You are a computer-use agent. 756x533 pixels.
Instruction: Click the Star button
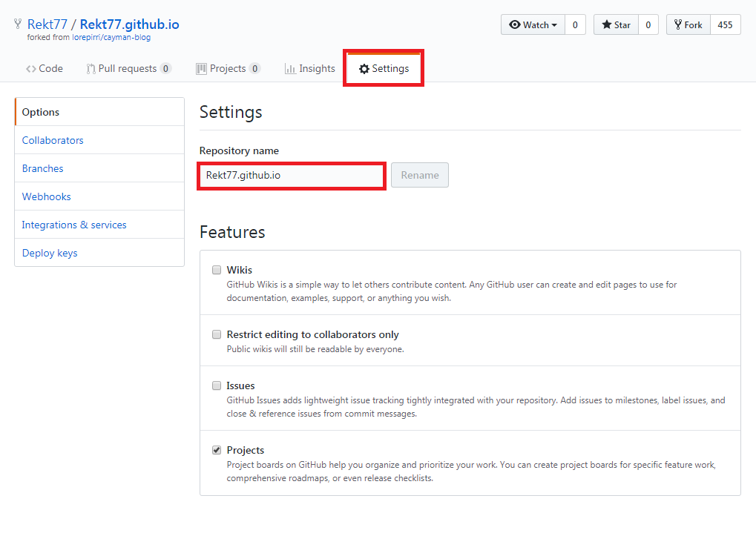tap(616, 24)
